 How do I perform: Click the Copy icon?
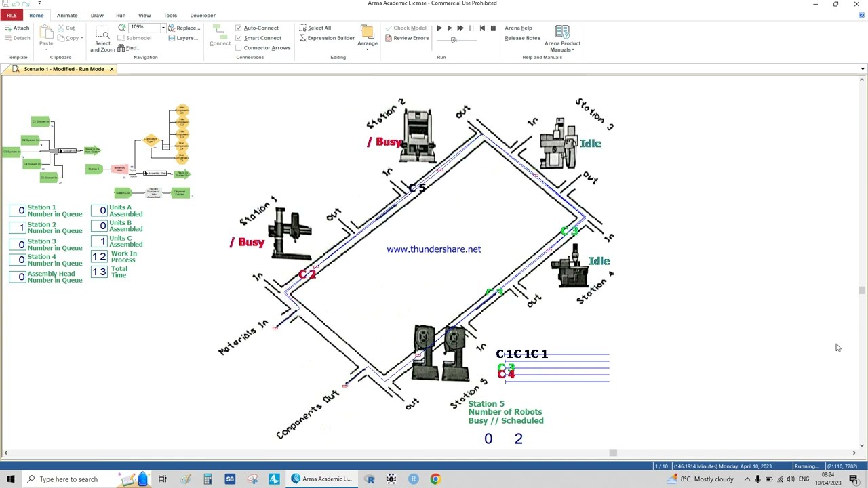coord(68,38)
